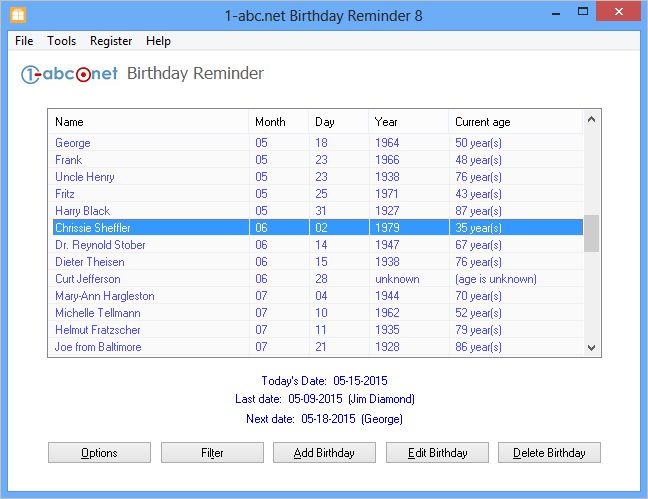Select the Joe from Baltimore row
The height and width of the screenshot is (499, 648).
coord(98,347)
